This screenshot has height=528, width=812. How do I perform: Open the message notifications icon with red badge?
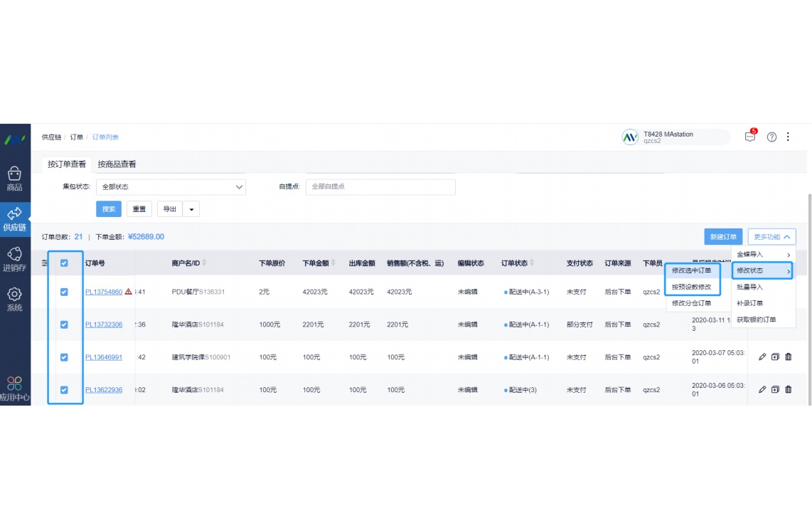[x=750, y=137]
